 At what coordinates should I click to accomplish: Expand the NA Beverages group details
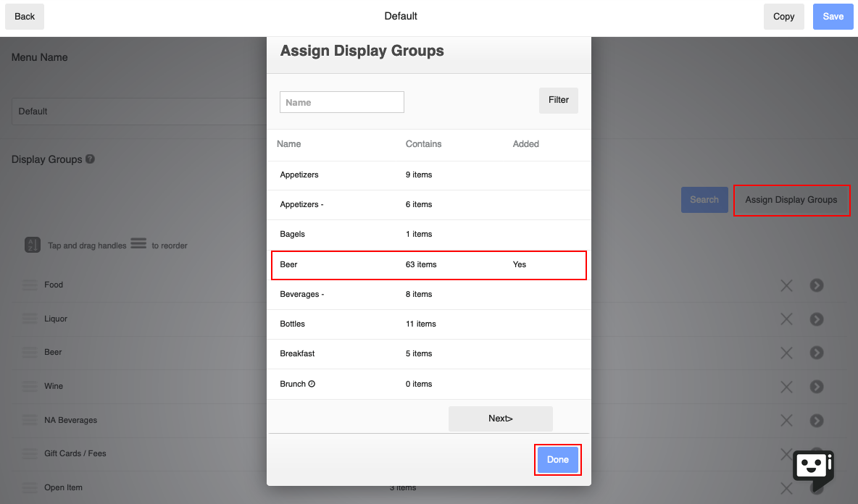coord(817,420)
